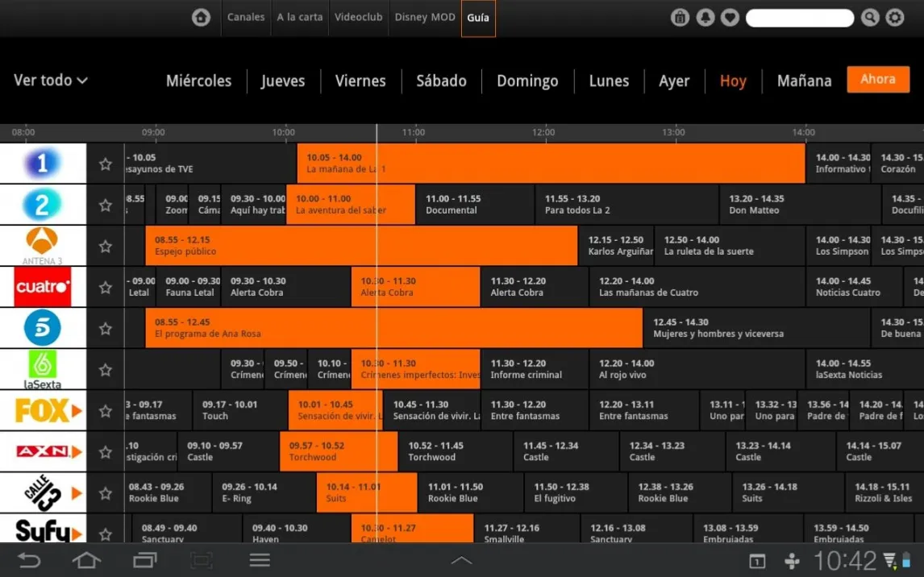This screenshot has height=577, width=924.
Task: Go to the home screen icon in top bar
Action: 201,18
